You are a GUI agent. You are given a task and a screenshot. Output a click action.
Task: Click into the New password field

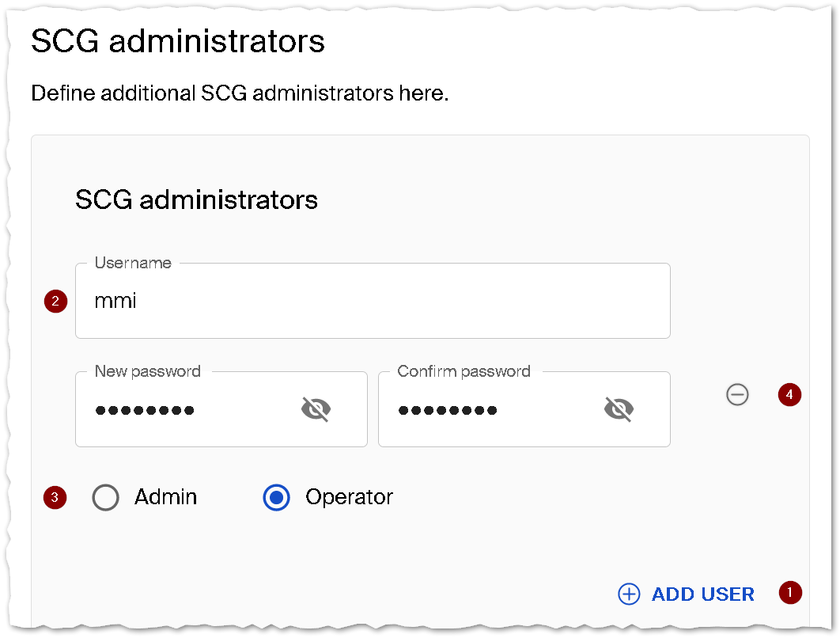point(190,410)
